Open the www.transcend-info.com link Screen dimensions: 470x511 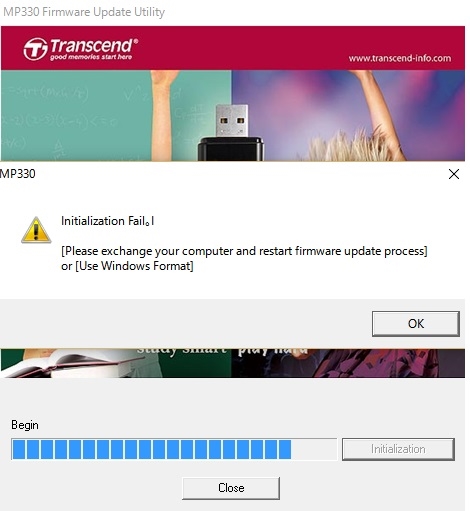click(400, 58)
